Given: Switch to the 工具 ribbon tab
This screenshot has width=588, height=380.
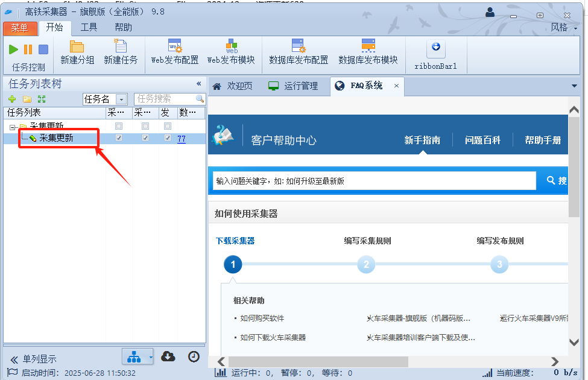Looking at the screenshot, I should 89,27.
